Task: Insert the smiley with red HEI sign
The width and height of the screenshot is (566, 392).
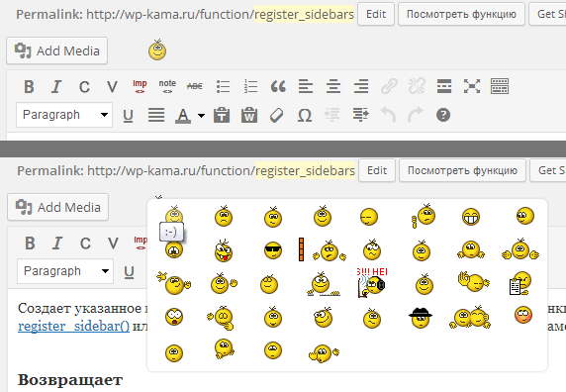Action: 372,283
